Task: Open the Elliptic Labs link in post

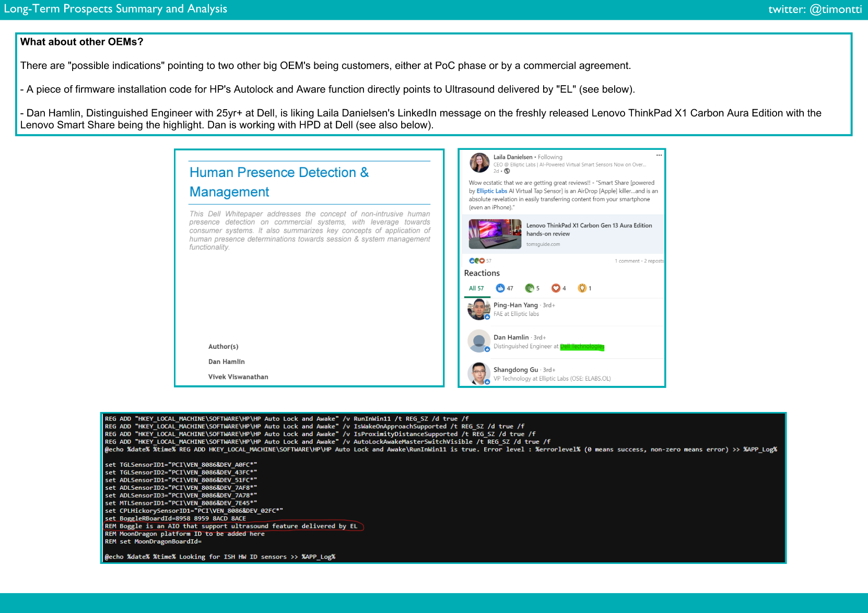Action: point(491,191)
